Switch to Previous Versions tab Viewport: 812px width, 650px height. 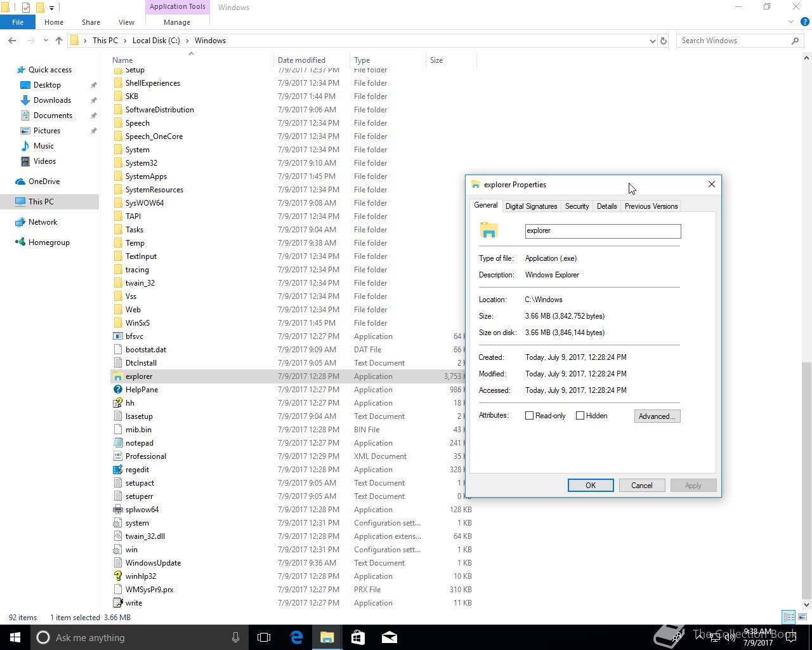coord(651,206)
